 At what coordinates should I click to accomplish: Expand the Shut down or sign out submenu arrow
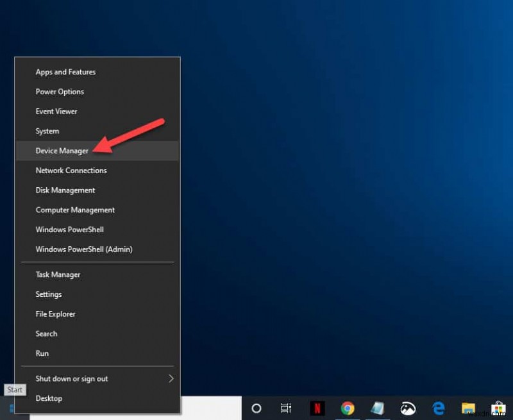pyautogui.click(x=171, y=378)
